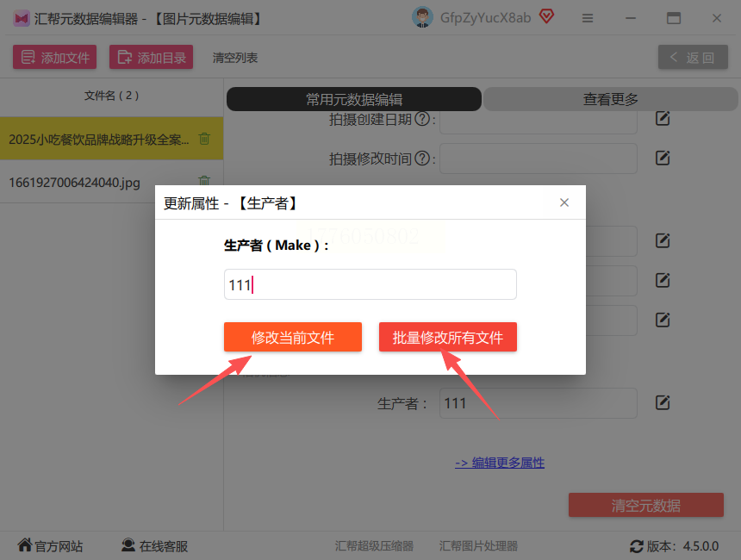741x560 pixels.
Task: Delete 1661927006424040.jpg with trash icon
Action: coord(204,180)
